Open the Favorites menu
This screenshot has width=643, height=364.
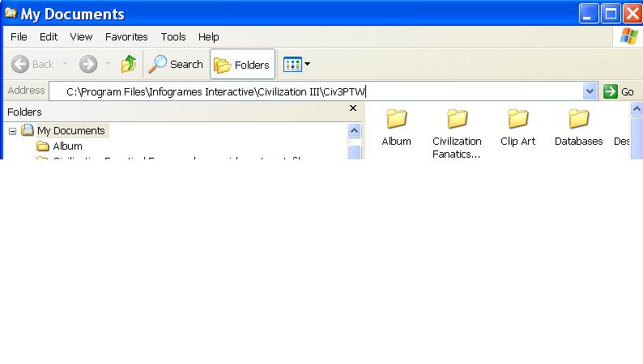[x=126, y=37]
